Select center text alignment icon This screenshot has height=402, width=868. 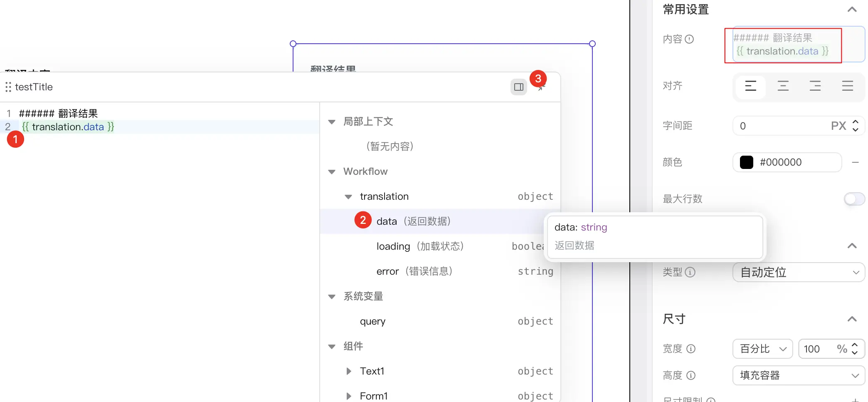[x=783, y=86]
